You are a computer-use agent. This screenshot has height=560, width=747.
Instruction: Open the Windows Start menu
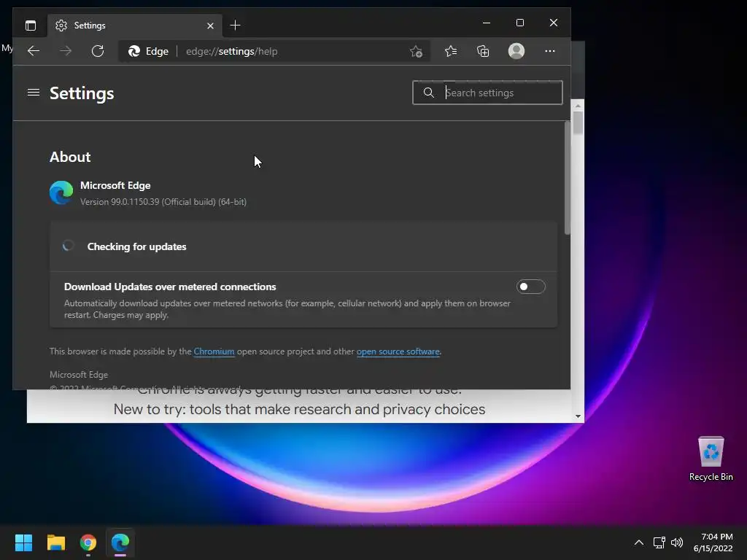[23, 542]
